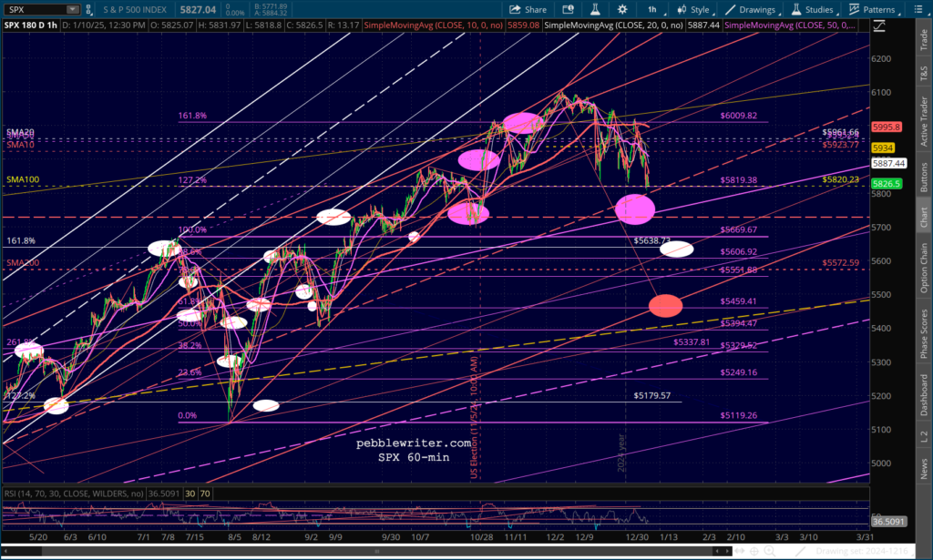Open chart settings gear
The height and width of the screenshot is (560, 933).
click(x=622, y=9)
